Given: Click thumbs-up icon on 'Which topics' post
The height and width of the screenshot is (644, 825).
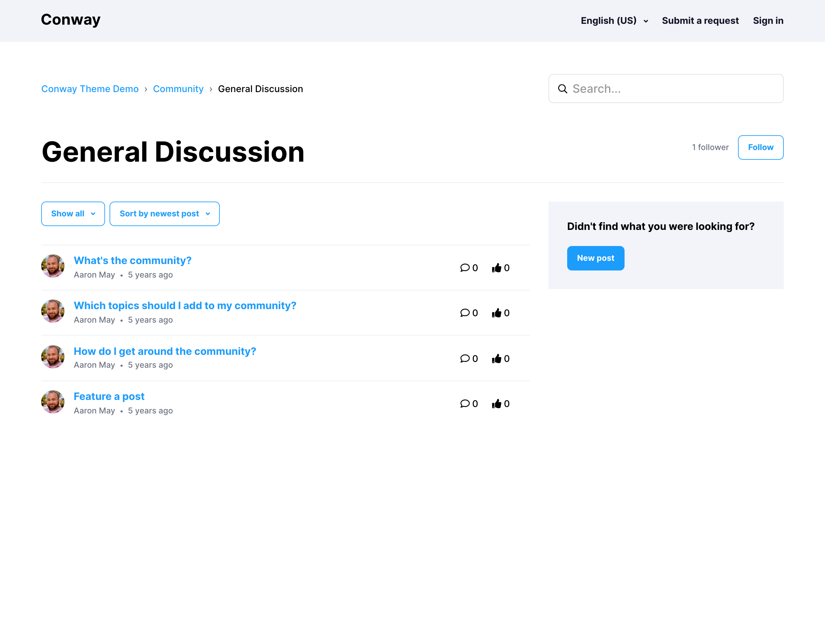Looking at the screenshot, I should (496, 313).
